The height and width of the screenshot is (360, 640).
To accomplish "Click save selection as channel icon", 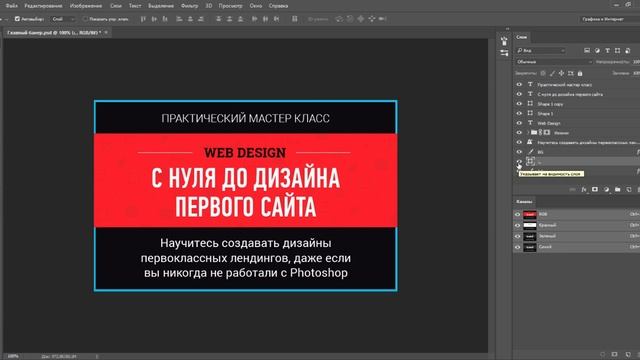I will [x=615, y=354].
